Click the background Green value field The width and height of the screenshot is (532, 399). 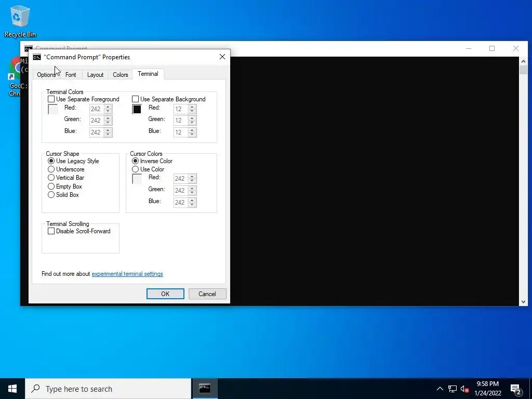tap(181, 121)
